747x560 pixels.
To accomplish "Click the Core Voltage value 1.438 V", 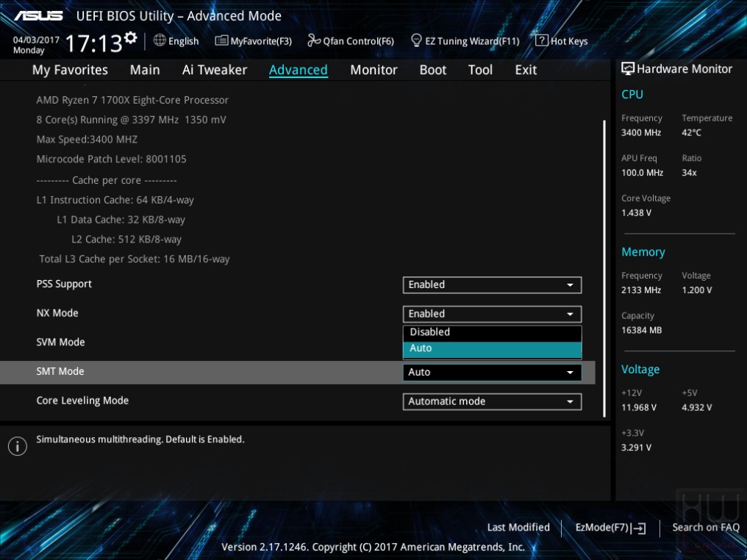I will [636, 212].
